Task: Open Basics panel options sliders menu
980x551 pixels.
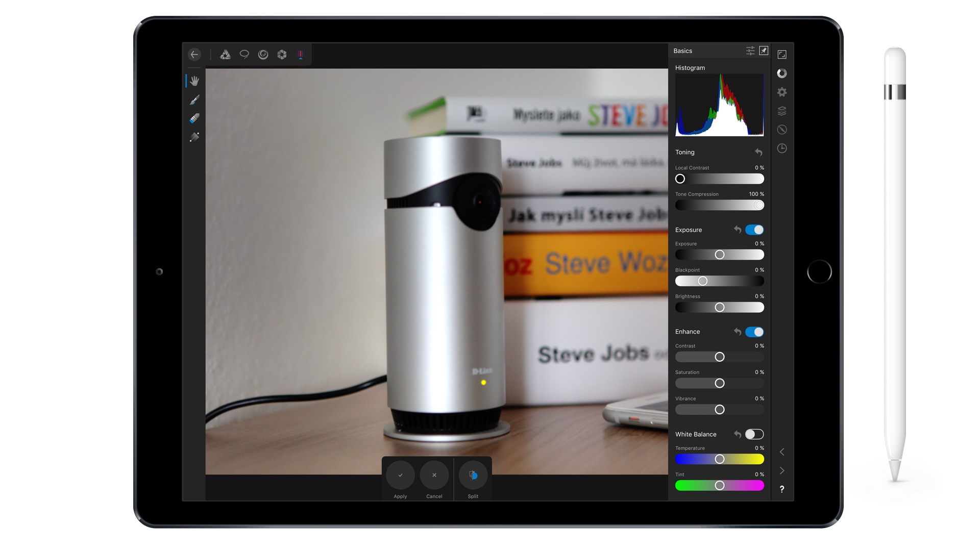Action: (750, 51)
